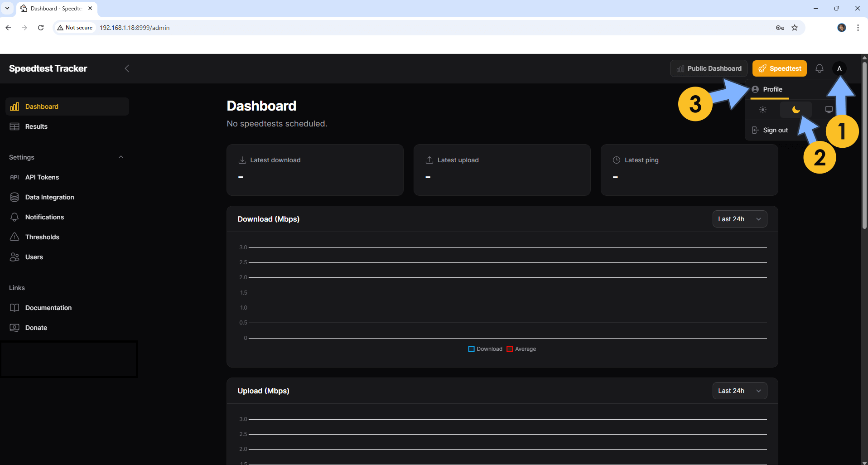The height and width of the screenshot is (465, 868).
Task: Toggle Download series in chart legend
Action: click(x=485, y=349)
